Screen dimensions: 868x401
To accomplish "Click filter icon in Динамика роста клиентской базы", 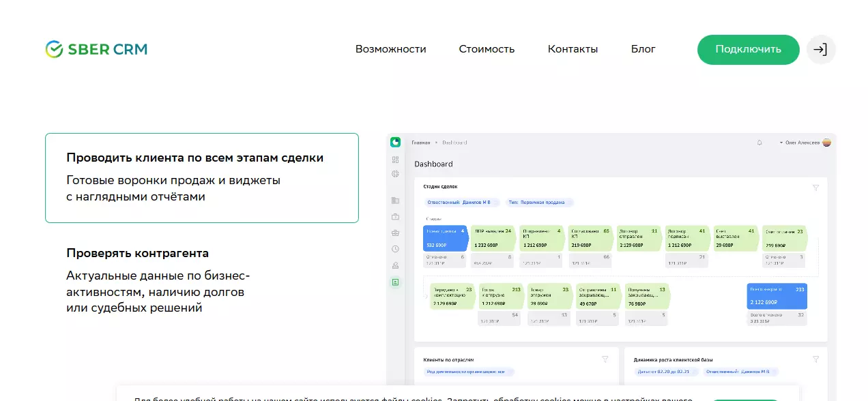I will pos(815,359).
